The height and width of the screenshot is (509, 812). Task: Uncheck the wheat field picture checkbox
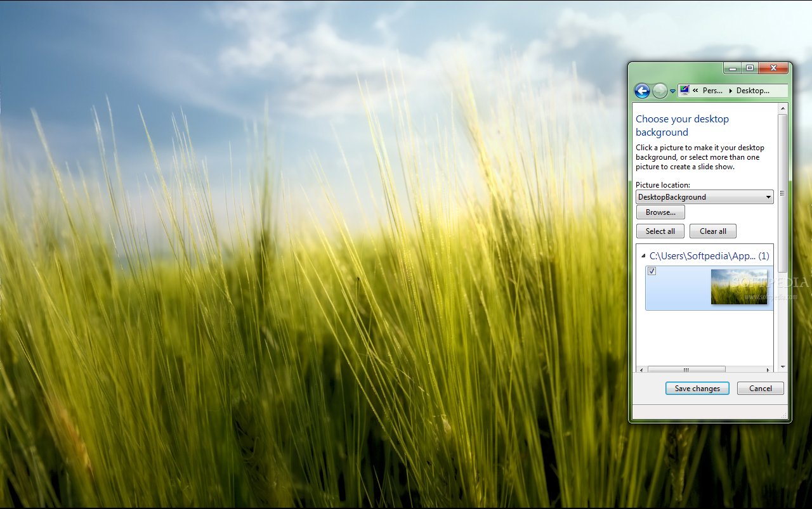tap(652, 271)
